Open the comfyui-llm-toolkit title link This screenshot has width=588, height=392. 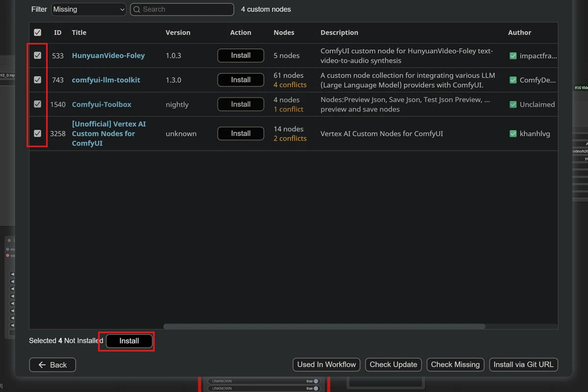106,80
